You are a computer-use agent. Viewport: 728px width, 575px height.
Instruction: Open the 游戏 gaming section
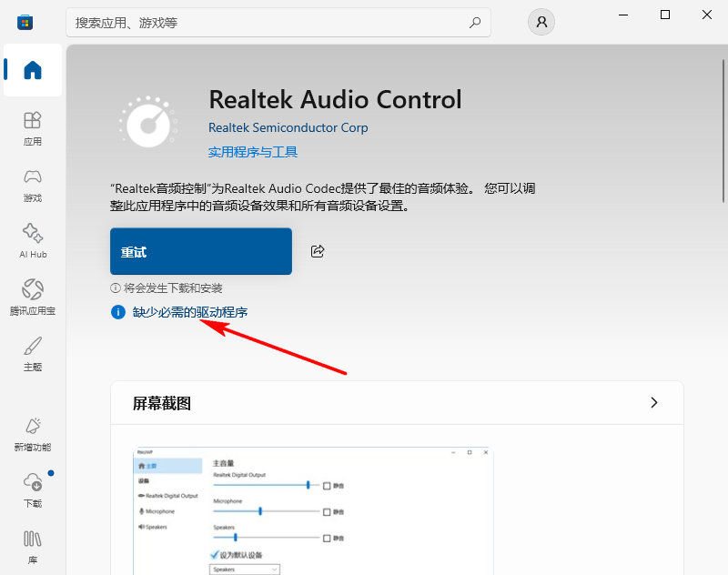(x=33, y=186)
